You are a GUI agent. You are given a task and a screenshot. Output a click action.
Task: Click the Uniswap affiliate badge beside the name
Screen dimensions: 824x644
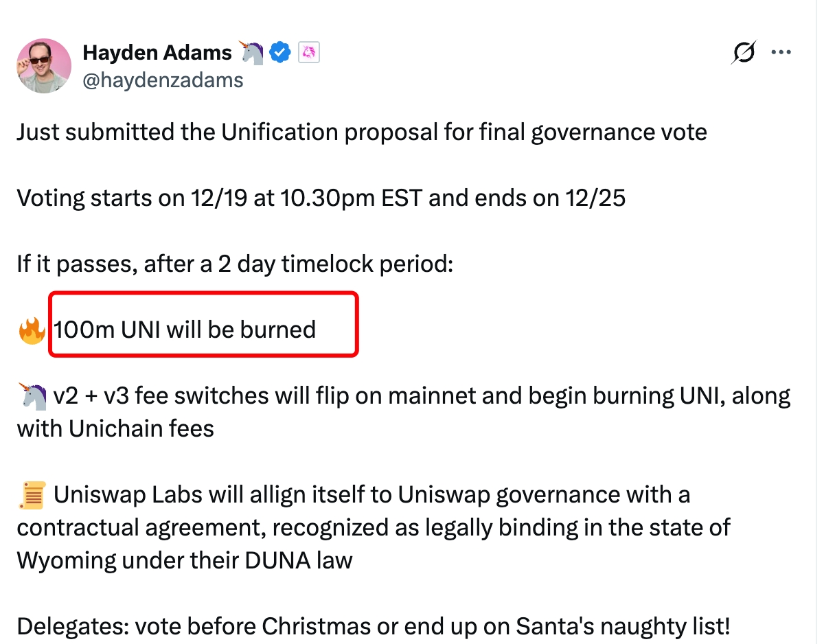(x=309, y=52)
